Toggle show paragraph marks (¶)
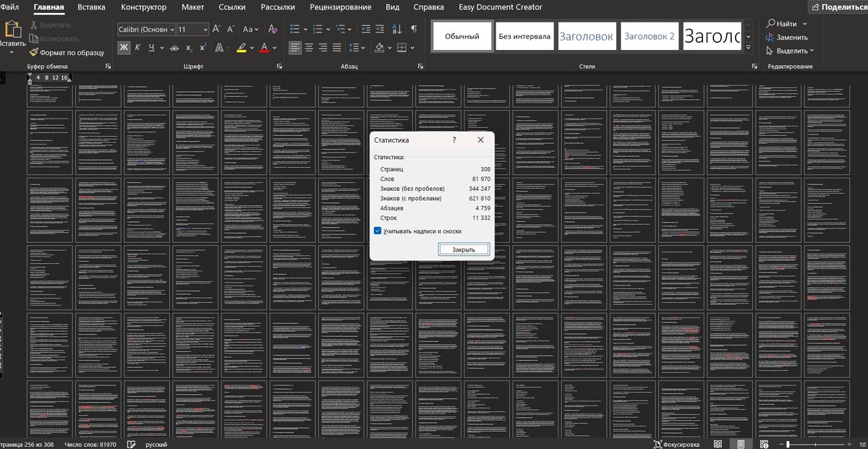Image resolution: width=868 pixels, height=449 pixels. click(414, 30)
